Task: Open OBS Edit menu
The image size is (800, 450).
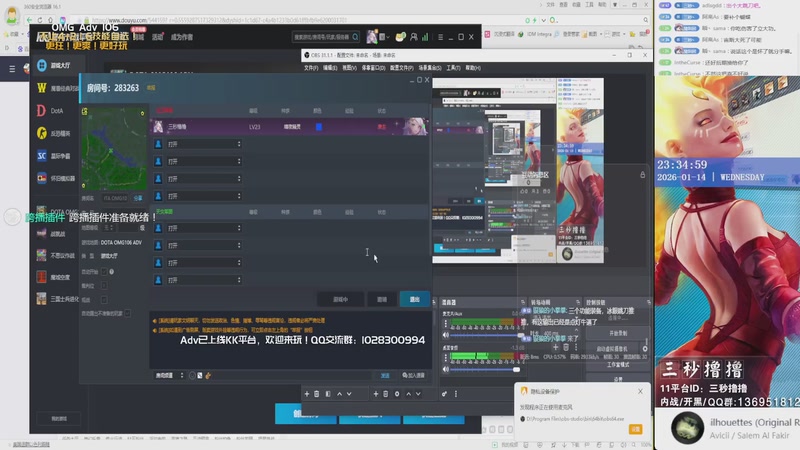Action: point(330,68)
